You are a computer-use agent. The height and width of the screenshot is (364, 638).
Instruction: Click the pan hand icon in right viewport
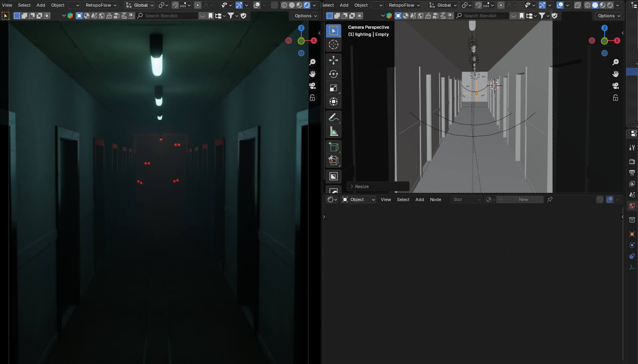pyautogui.click(x=616, y=74)
